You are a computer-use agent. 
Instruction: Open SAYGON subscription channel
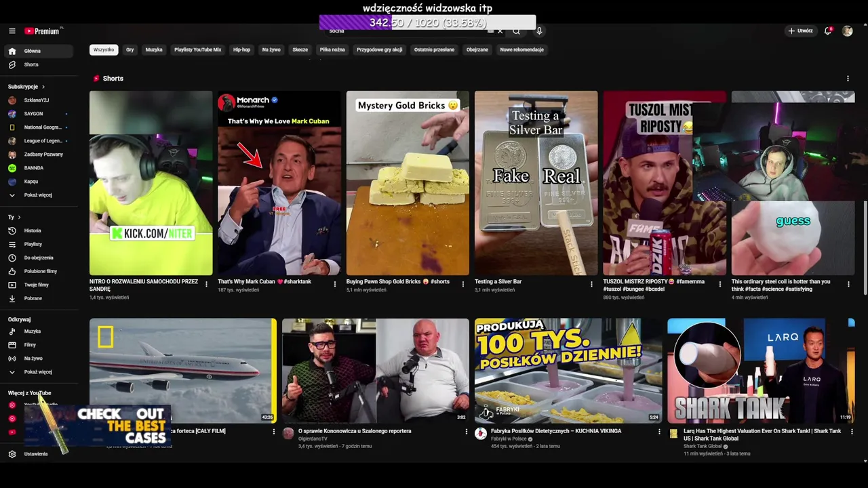click(x=39, y=114)
